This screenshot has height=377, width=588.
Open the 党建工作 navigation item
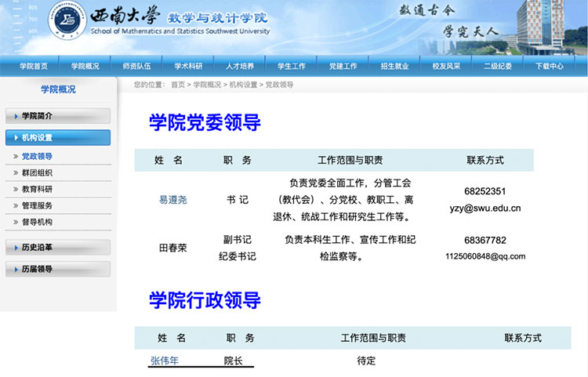pos(343,67)
